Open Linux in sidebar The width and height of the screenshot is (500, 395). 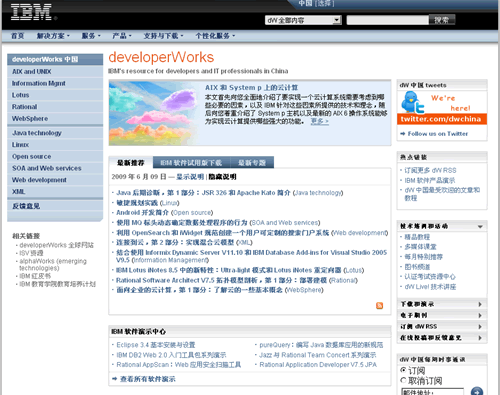click(x=55, y=145)
